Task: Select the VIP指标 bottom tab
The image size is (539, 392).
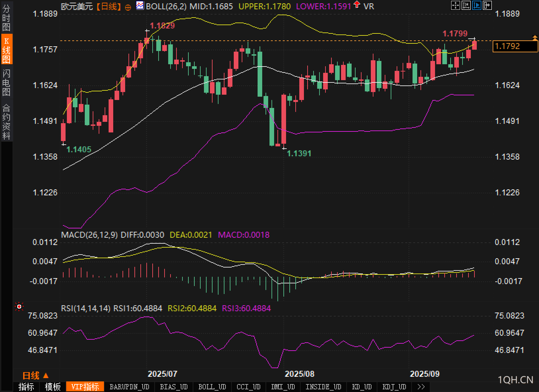Action: (x=85, y=387)
